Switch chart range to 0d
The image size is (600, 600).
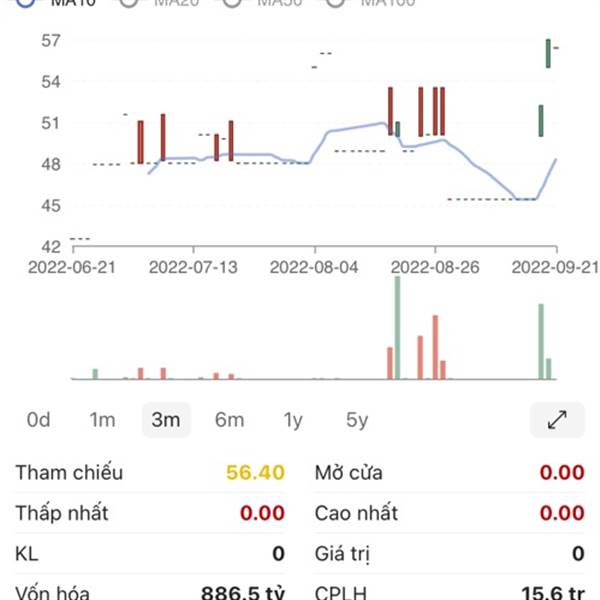pos(38,420)
